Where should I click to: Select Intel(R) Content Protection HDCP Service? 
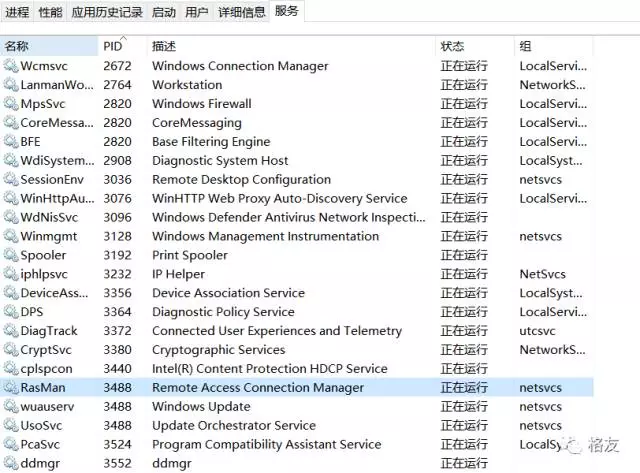pos(269,369)
